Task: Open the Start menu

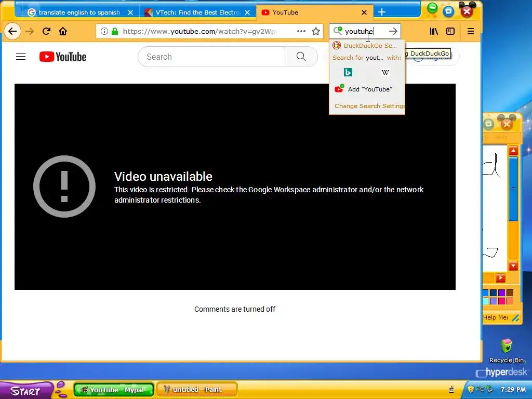Action: point(26,391)
